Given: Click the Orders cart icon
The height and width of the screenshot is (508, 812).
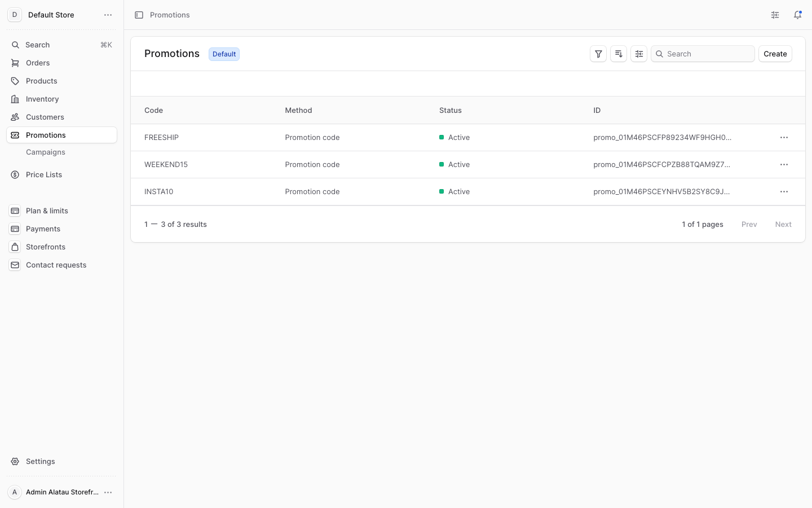Looking at the screenshot, I should (15, 63).
